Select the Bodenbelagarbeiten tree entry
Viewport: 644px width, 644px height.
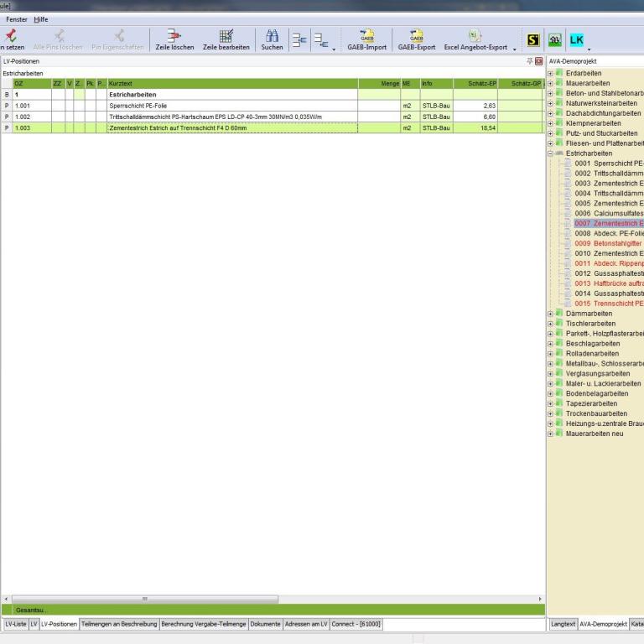[x=597, y=393]
